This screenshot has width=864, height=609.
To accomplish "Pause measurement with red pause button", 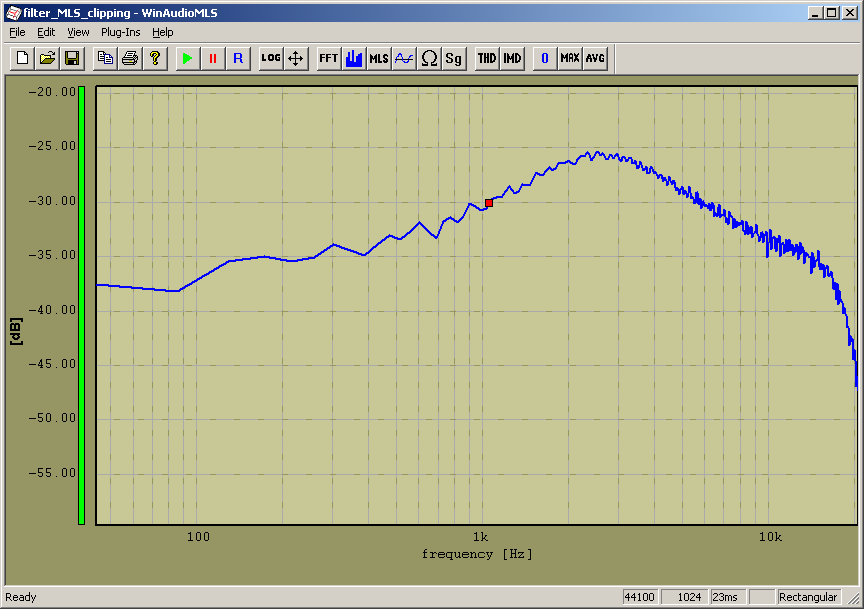I will pyautogui.click(x=212, y=58).
